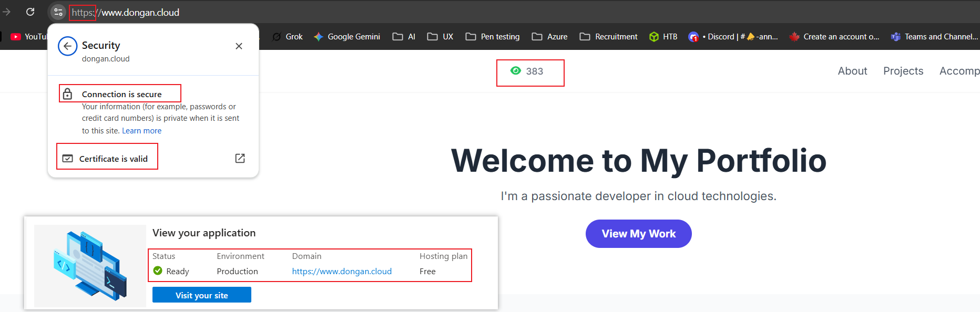
Task: Expand the UX bookmarks folder
Action: pyautogui.click(x=440, y=37)
